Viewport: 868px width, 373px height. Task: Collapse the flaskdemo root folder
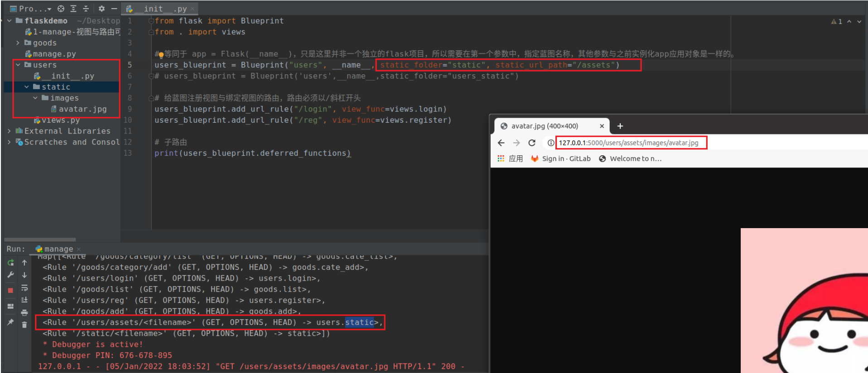[x=10, y=21]
